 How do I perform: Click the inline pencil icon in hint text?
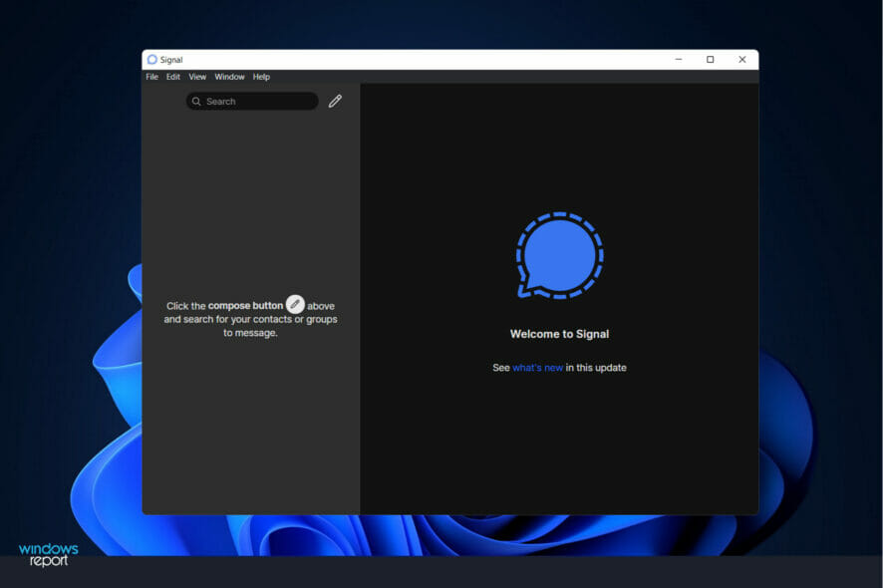[295, 304]
